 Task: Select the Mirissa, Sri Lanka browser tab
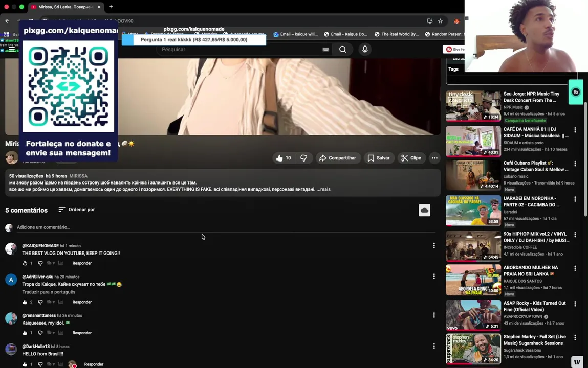[66, 7]
